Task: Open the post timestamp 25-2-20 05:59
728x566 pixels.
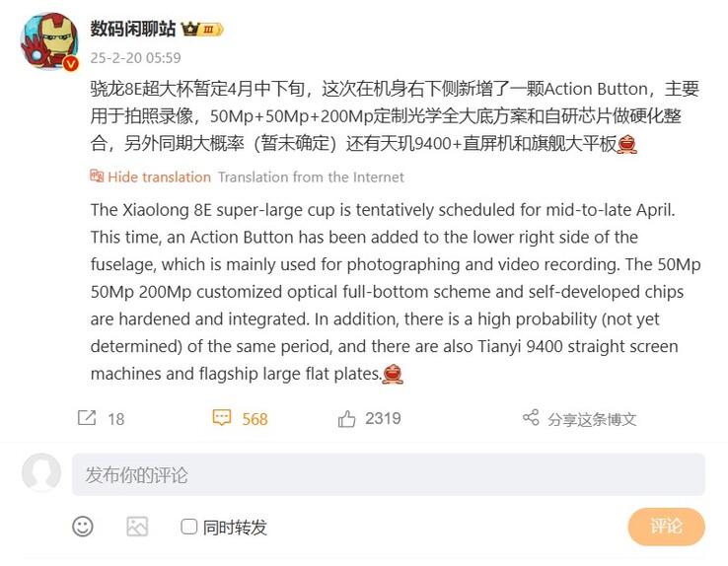Action: (x=135, y=58)
